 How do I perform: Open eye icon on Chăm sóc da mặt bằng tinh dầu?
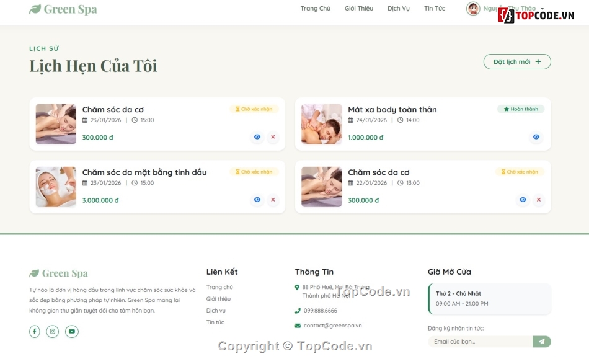257,200
